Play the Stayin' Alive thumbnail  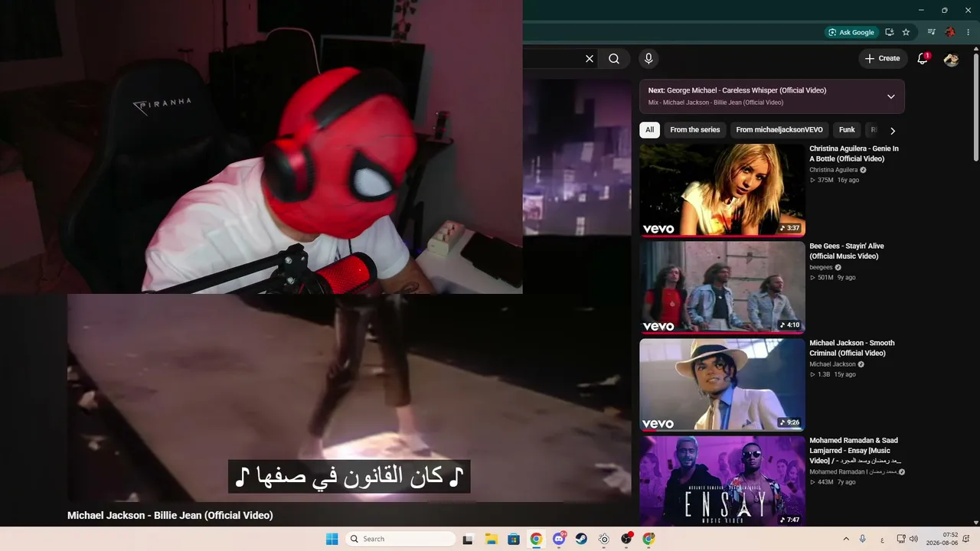point(722,287)
